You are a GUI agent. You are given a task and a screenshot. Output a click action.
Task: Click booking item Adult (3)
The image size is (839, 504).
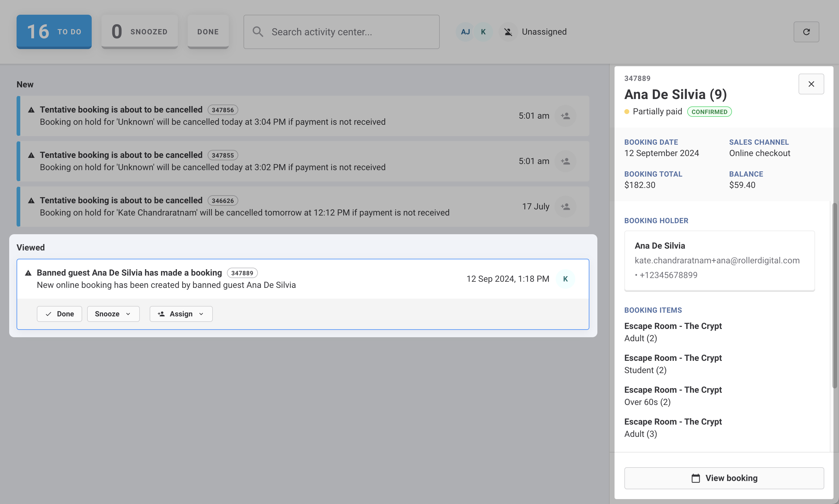tap(641, 434)
